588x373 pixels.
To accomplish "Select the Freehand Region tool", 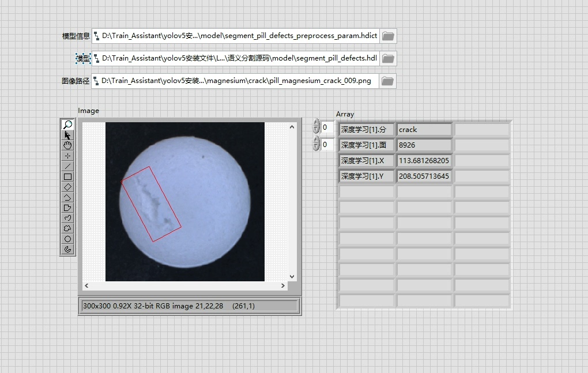I will coord(67,228).
